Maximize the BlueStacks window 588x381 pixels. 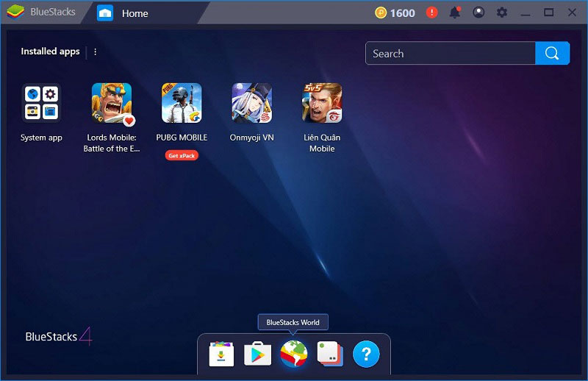tap(548, 13)
